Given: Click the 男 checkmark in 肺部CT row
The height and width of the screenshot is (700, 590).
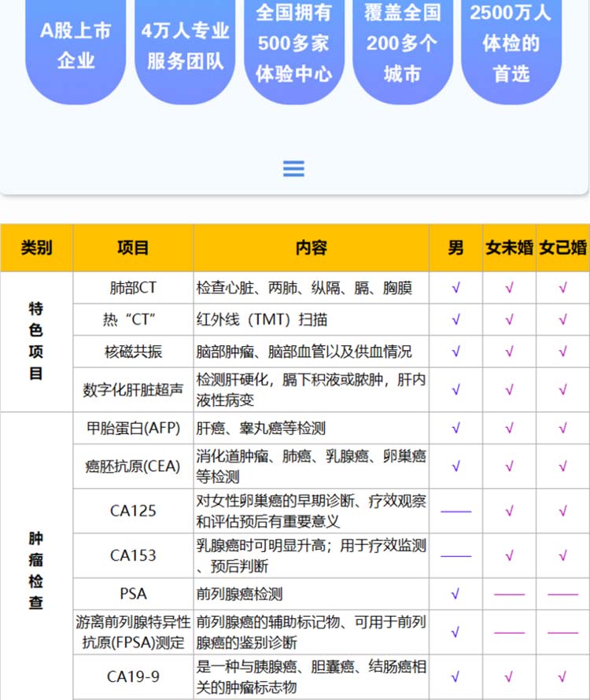Looking at the screenshot, I should (455, 288).
